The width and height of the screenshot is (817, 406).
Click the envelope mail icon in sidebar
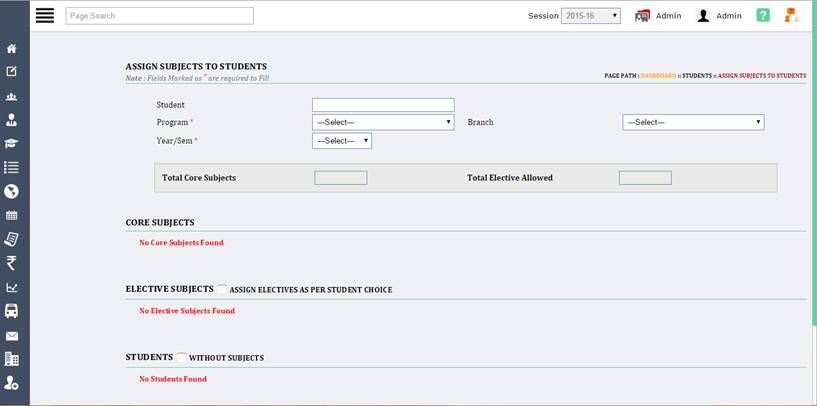tap(12, 336)
